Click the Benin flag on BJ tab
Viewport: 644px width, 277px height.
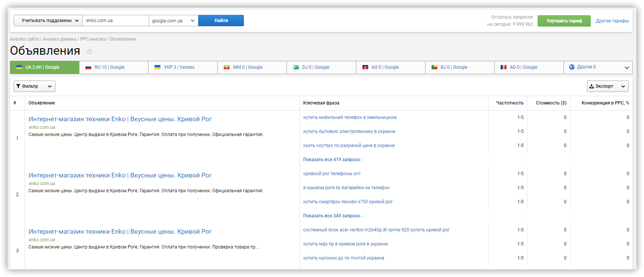tap(434, 67)
